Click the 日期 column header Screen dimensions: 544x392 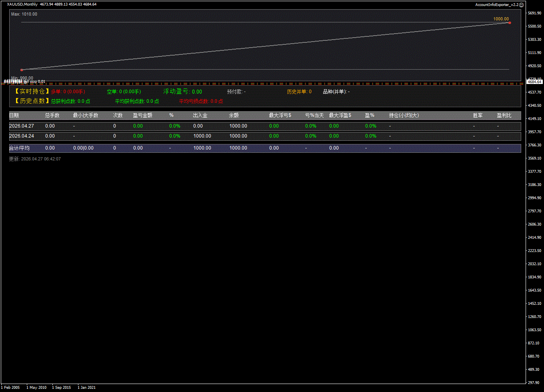click(14, 116)
